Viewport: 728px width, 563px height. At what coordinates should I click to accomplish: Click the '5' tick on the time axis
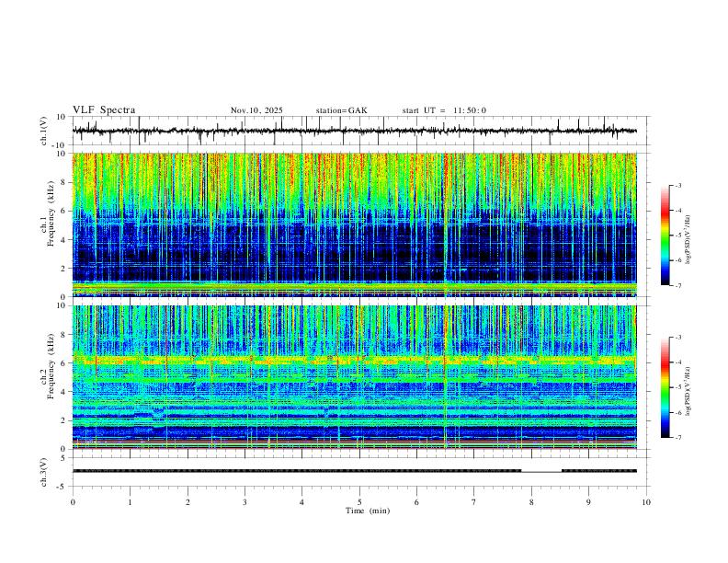point(359,502)
